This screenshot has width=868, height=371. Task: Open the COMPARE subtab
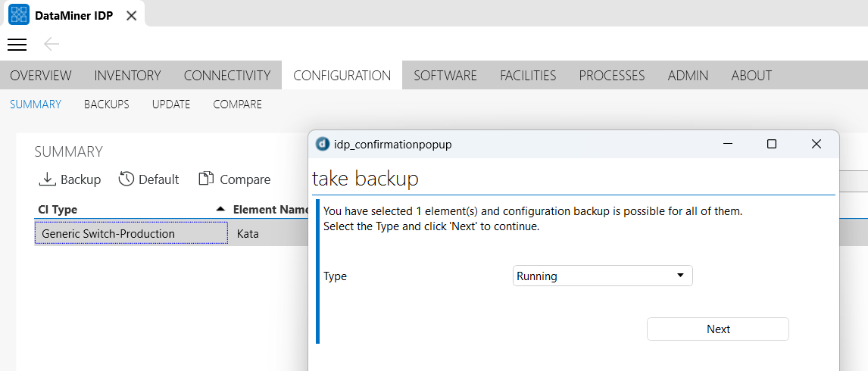pyautogui.click(x=238, y=104)
